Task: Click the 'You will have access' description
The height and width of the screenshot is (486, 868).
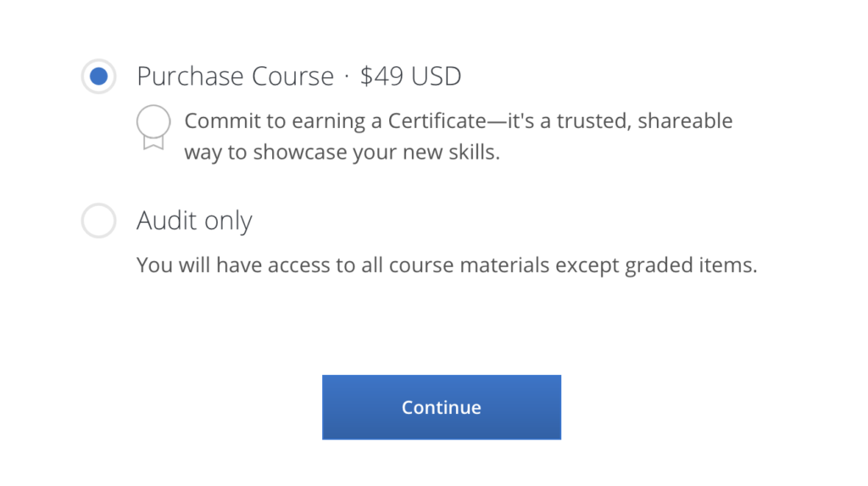Action: (447, 265)
